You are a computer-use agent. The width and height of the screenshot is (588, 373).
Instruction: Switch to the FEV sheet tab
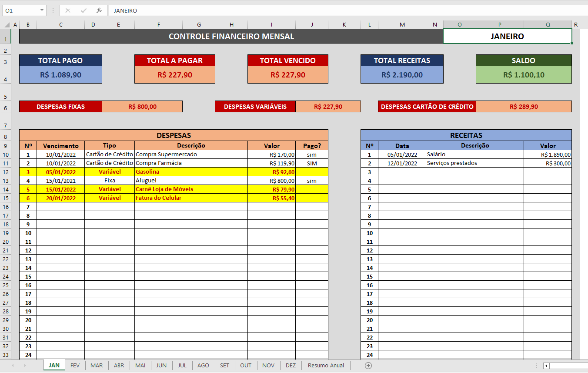tap(75, 366)
